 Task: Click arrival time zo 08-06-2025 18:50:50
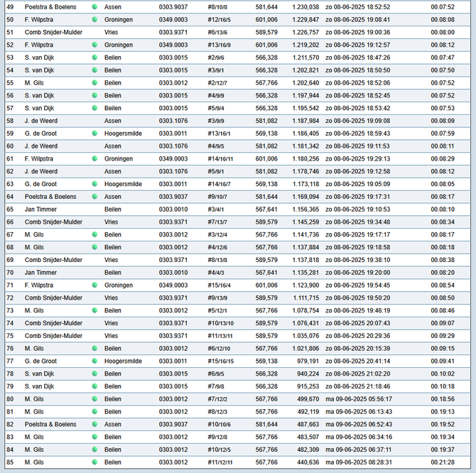pyautogui.click(x=357, y=70)
